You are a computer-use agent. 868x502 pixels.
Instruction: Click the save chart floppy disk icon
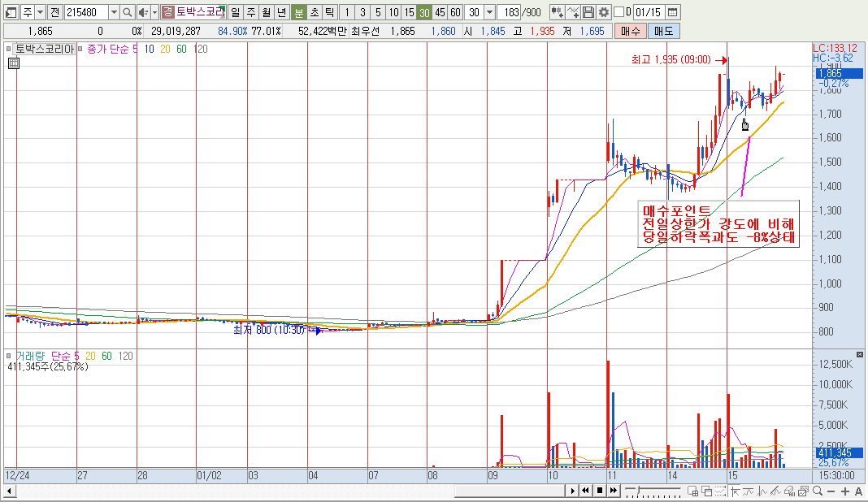coord(588,12)
